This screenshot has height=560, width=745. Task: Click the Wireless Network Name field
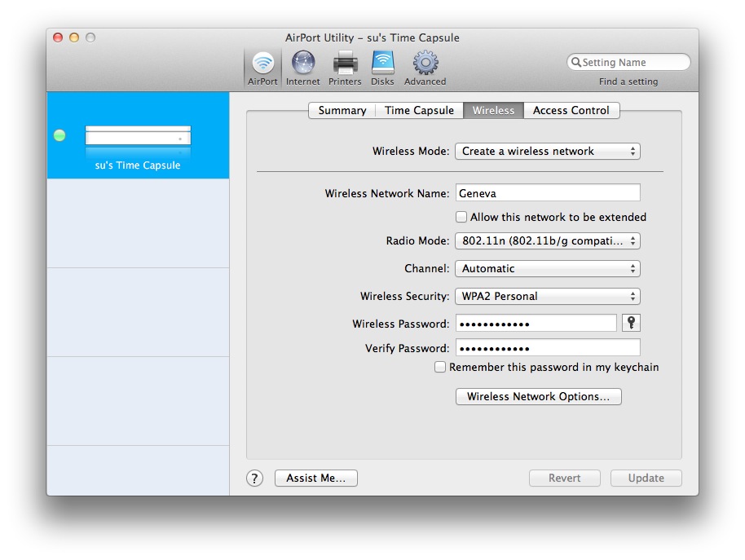pos(548,193)
